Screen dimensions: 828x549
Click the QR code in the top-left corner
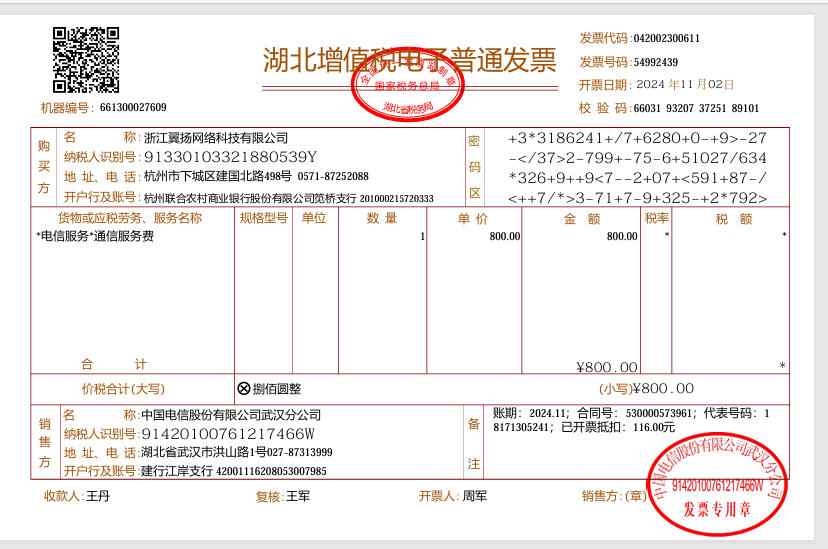[x=86, y=60]
